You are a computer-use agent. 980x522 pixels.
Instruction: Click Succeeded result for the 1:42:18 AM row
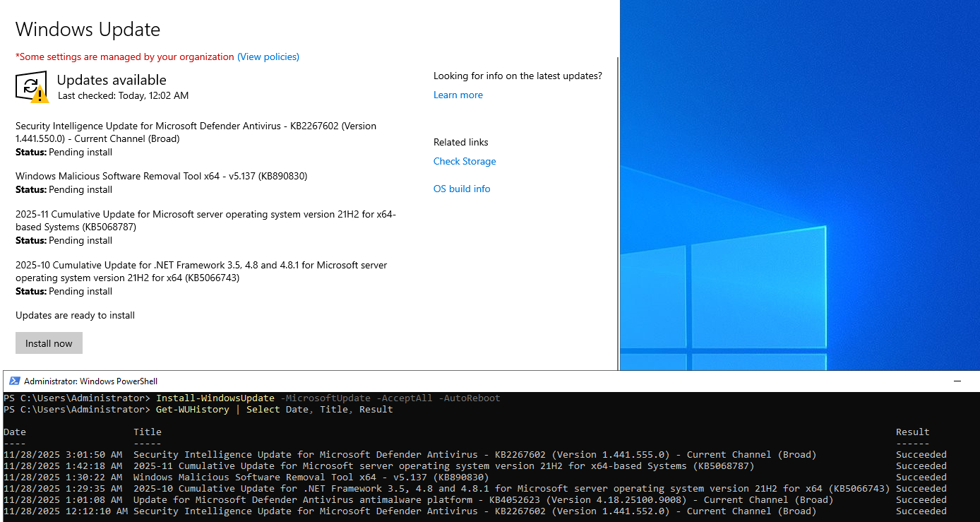(x=921, y=466)
